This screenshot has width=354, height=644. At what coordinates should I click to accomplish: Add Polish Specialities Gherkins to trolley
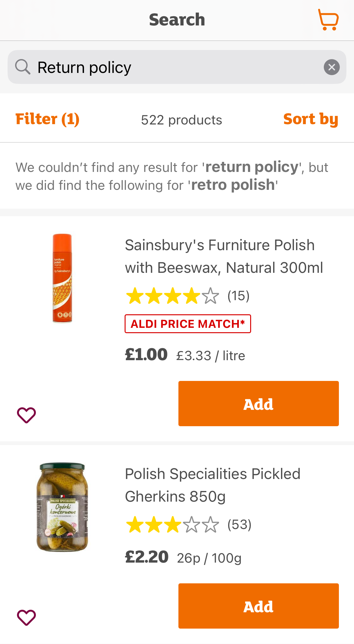[x=258, y=606]
